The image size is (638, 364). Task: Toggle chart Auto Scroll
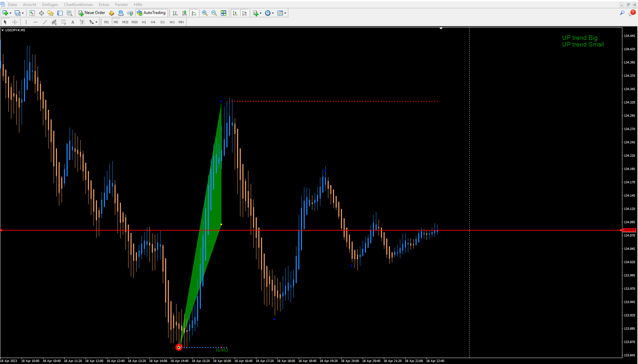pyautogui.click(x=235, y=13)
